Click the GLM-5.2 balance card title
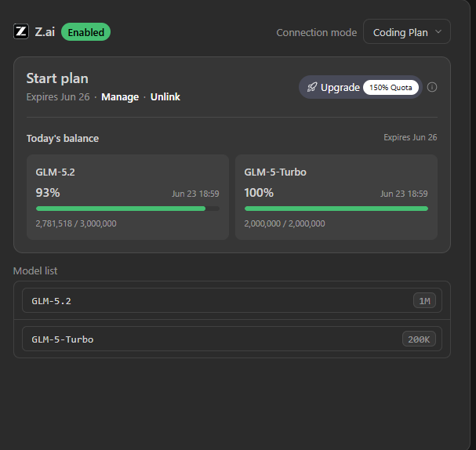The width and height of the screenshot is (476, 450). (x=55, y=172)
